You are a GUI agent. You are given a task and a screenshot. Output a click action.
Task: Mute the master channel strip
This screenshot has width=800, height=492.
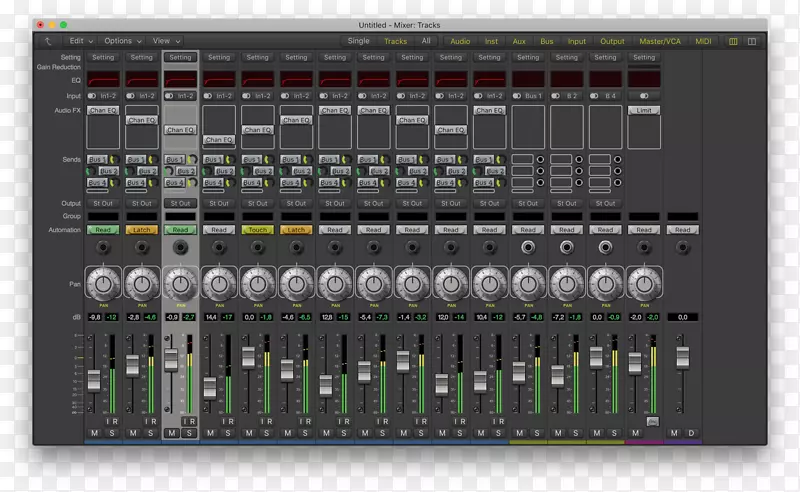coord(674,433)
